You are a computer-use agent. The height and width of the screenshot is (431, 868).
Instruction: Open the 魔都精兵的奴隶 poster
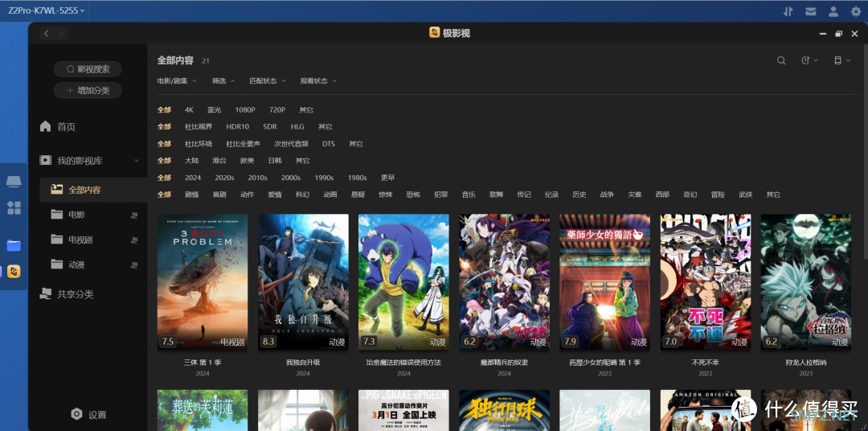click(504, 282)
